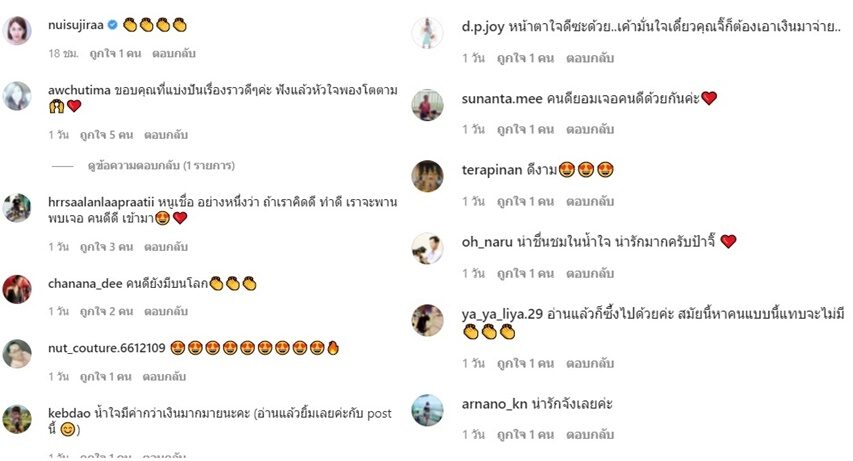The height and width of the screenshot is (461, 853).
Task: Open awchutima profile picture
Action: tap(17, 96)
